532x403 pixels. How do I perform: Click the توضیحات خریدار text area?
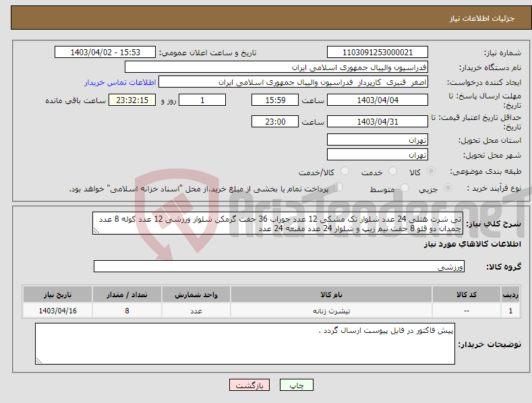245,344
